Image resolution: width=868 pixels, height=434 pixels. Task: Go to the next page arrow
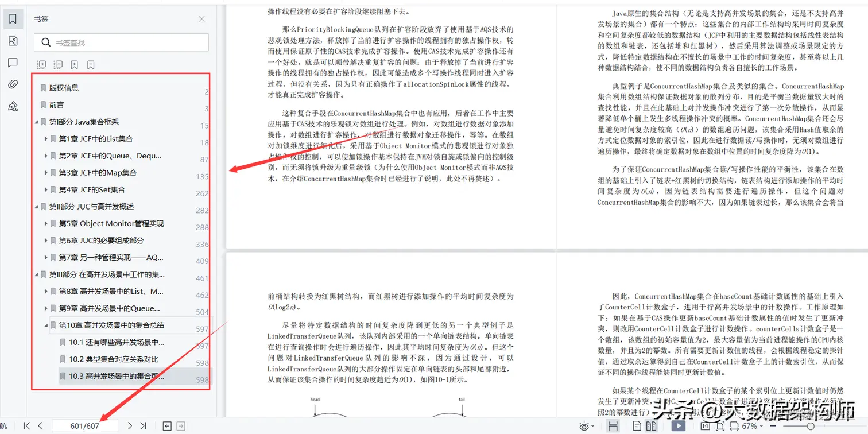point(130,426)
